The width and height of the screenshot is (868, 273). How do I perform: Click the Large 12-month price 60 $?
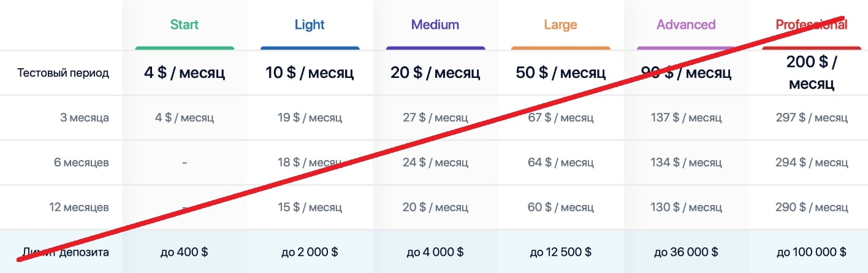[560, 207]
